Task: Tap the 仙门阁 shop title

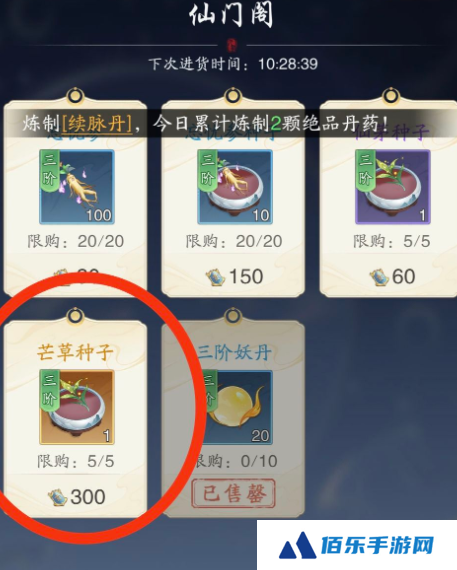Action: (x=231, y=15)
